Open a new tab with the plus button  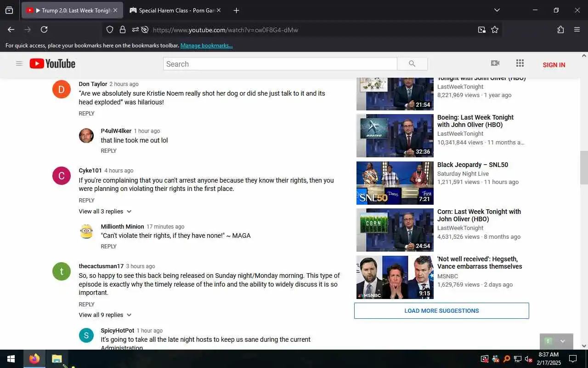(x=236, y=10)
